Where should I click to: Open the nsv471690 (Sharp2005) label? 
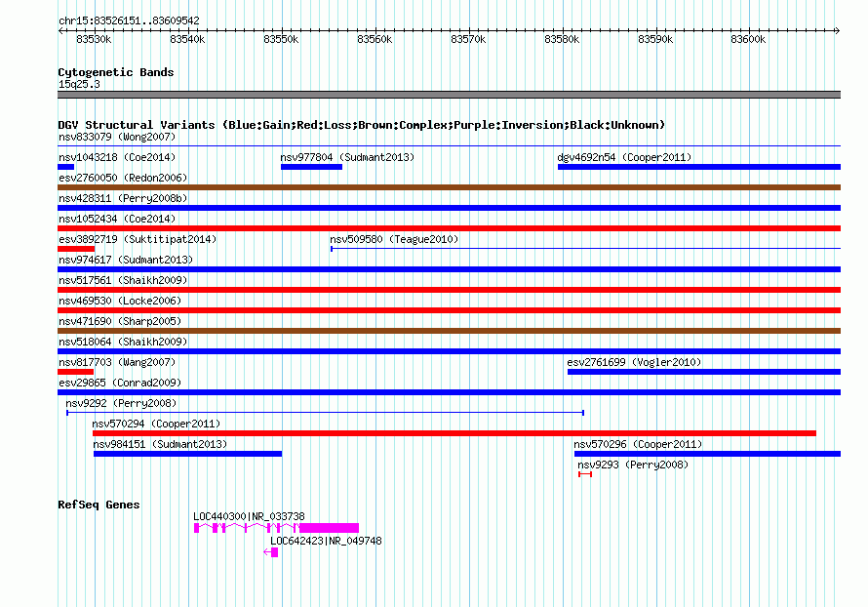click(120, 321)
